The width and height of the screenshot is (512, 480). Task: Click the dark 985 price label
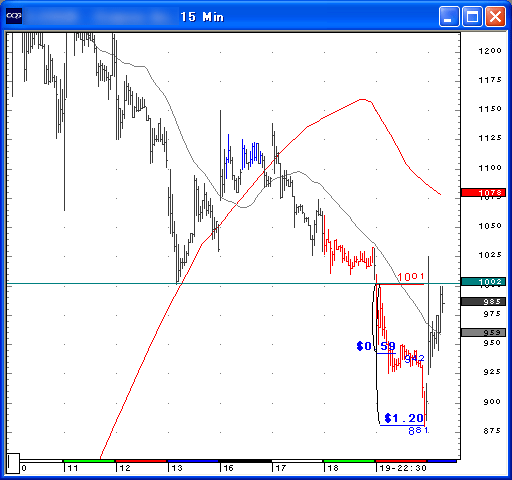[x=484, y=302]
